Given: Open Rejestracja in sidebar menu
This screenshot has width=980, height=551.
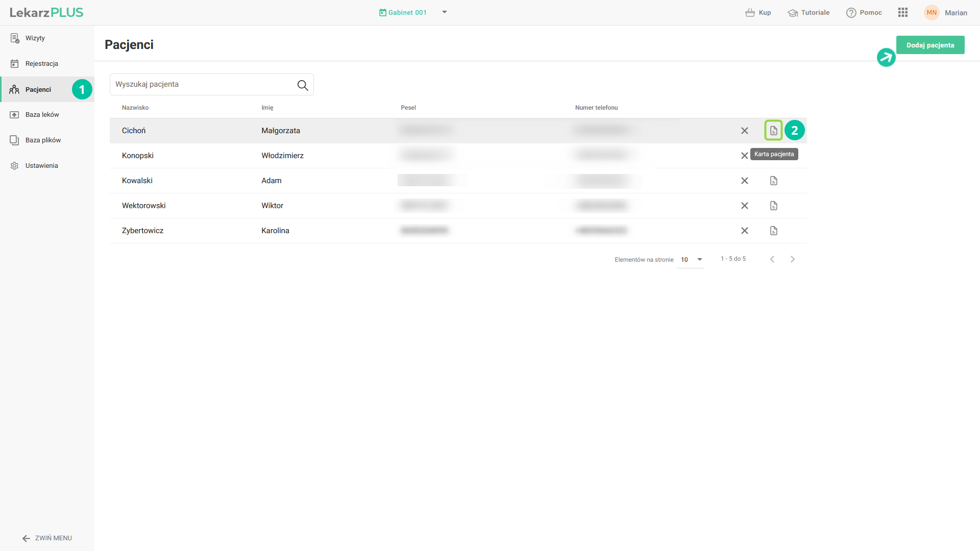Looking at the screenshot, I should [x=41, y=64].
